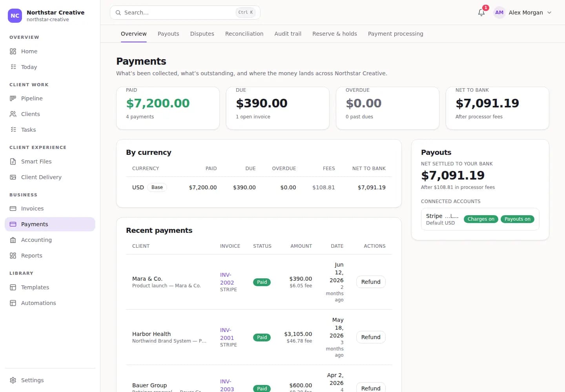Image resolution: width=565 pixels, height=392 pixels.
Task: Click the Payouts on badge
Action: 518,219
